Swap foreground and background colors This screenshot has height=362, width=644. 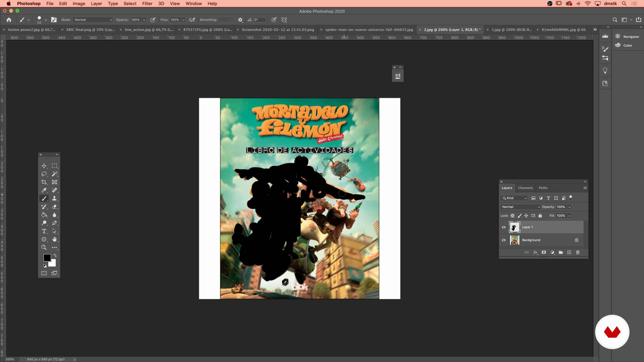tap(55, 255)
